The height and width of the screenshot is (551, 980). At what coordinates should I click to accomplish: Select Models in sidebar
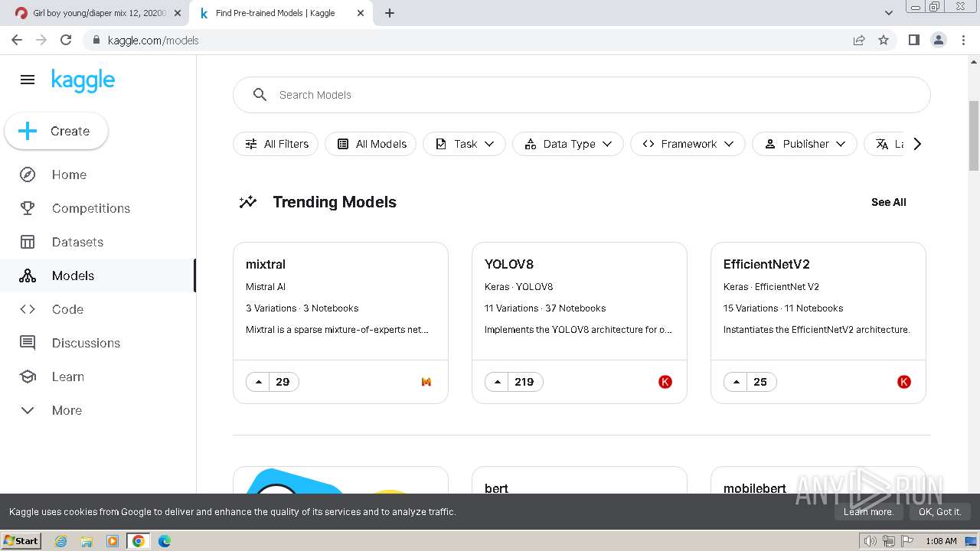(98, 275)
